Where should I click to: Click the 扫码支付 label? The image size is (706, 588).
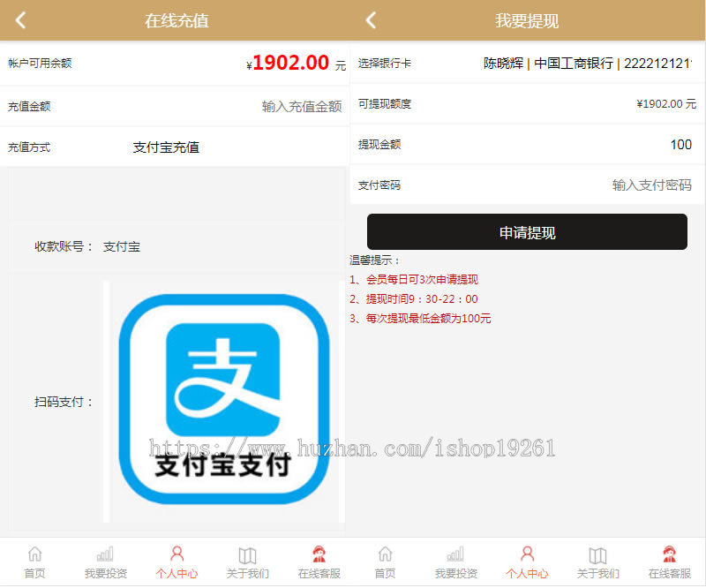64,402
